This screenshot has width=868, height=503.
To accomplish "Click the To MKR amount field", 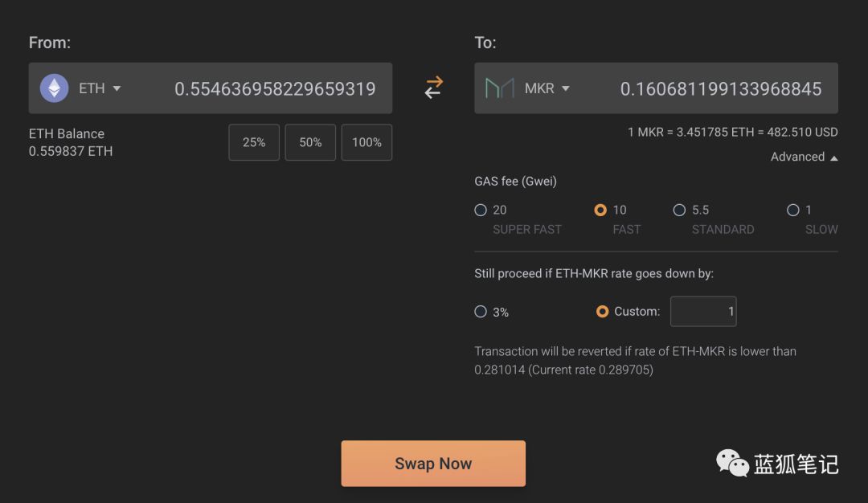I will click(721, 88).
